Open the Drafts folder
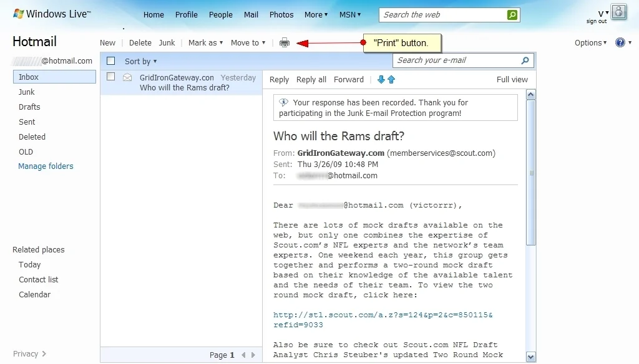Screen dimensions: 639x364 click(x=29, y=107)
